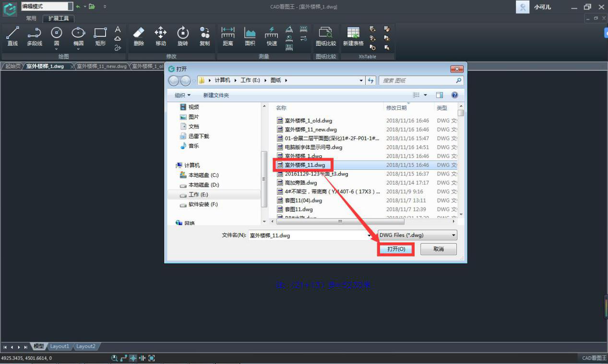Select the 多段线 polyline tool
This screenshot has height=364, width=608.
(x=34, y=36)
